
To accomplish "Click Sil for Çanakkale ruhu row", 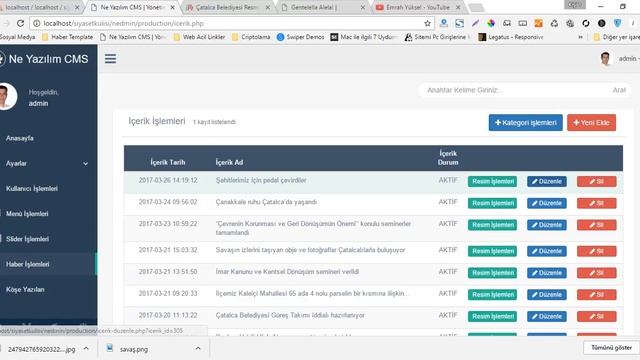I will tap(596, 203).
